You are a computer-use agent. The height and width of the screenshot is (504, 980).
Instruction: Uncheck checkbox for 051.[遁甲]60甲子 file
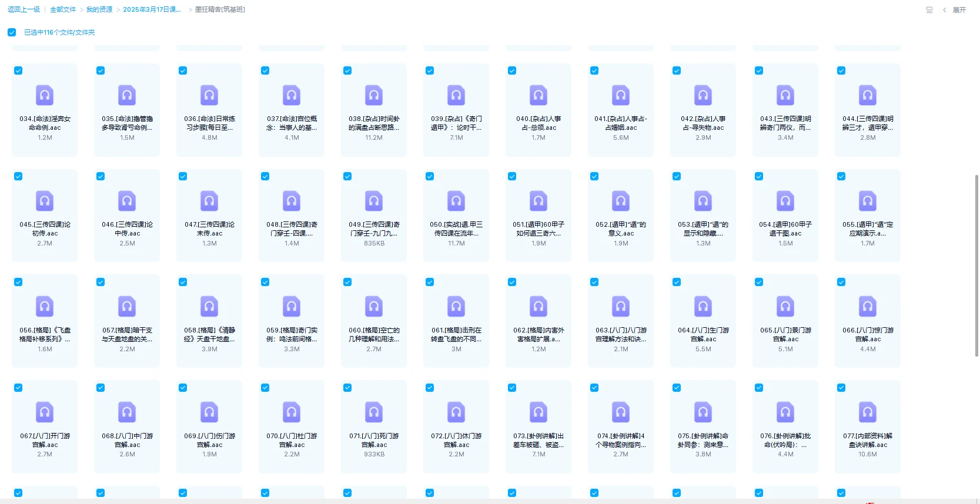512,176
